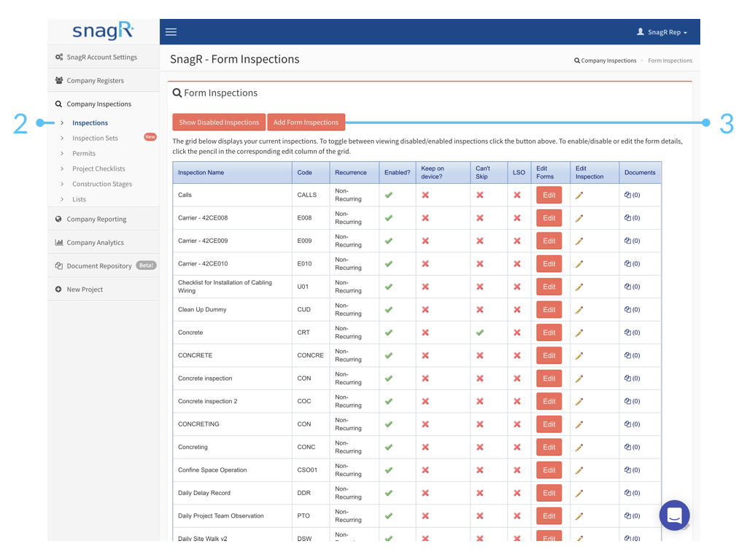This screenshot has width=747, height=560.
Task: Click the New badge on Inspection Sets
Action: point(150,136)
